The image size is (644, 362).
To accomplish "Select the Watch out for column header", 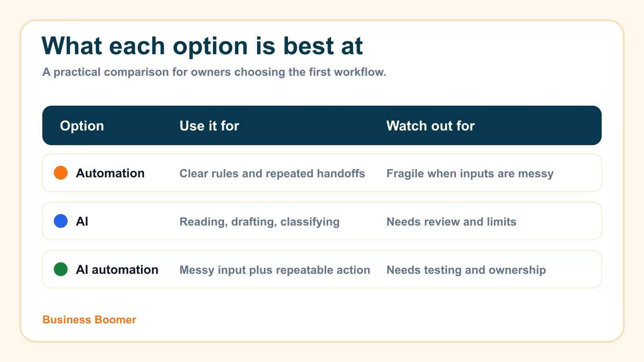I will [x=431, y=126].
